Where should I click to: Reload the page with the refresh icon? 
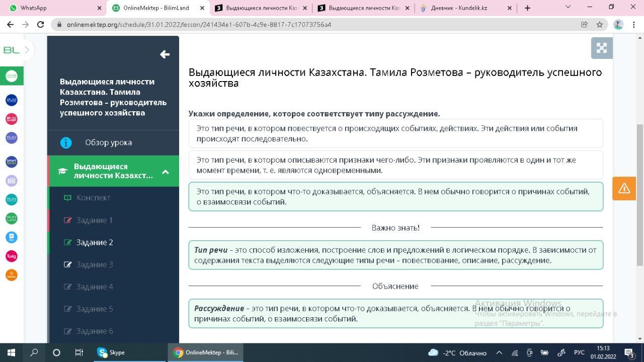(x=41, y=24)
